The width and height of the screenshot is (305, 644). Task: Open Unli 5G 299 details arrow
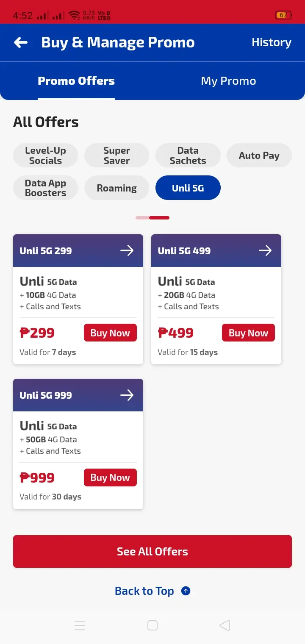(127, 250)
